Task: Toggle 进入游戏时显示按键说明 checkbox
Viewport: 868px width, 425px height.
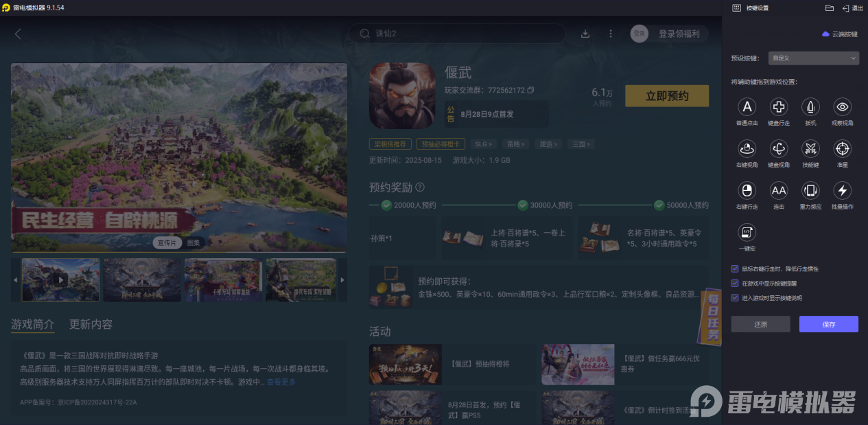Action: [735, 297]
